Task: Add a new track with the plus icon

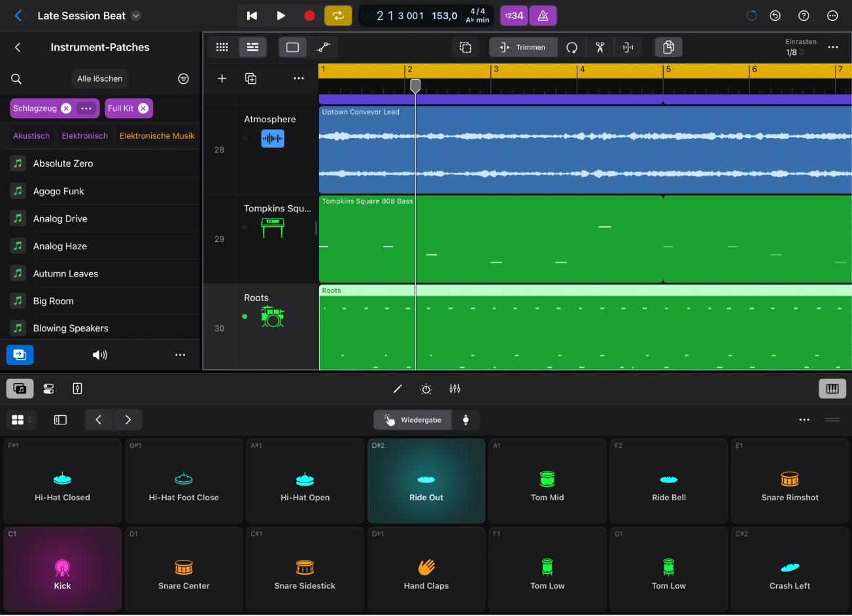Action: click(222, 78)
